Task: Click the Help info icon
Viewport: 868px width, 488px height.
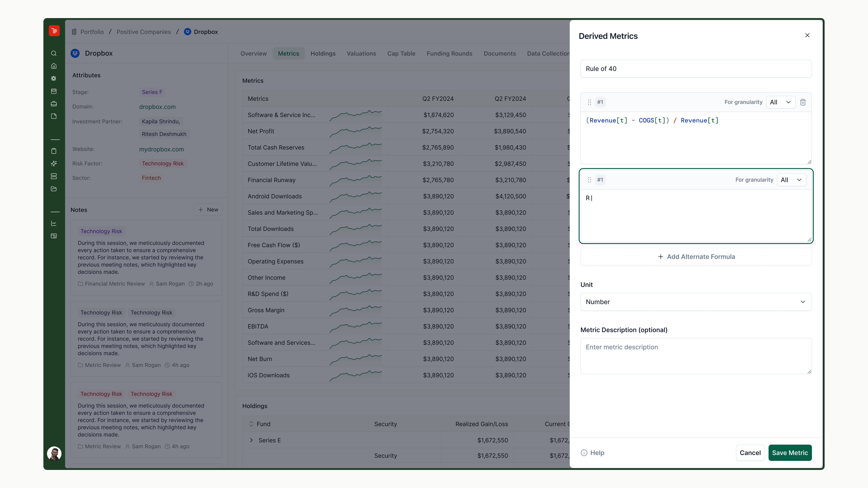Action: click(584, 453)
